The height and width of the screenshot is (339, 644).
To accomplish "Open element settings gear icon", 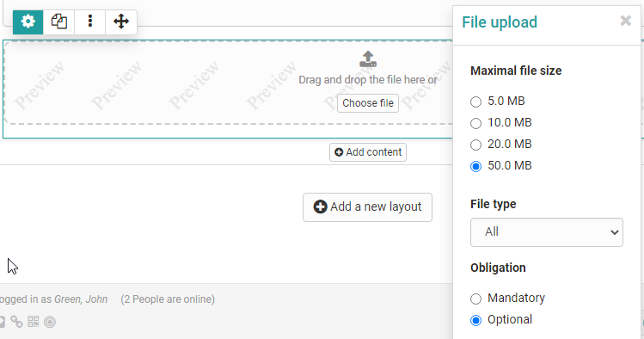I will pyautogui.click(x=28, y=22).
